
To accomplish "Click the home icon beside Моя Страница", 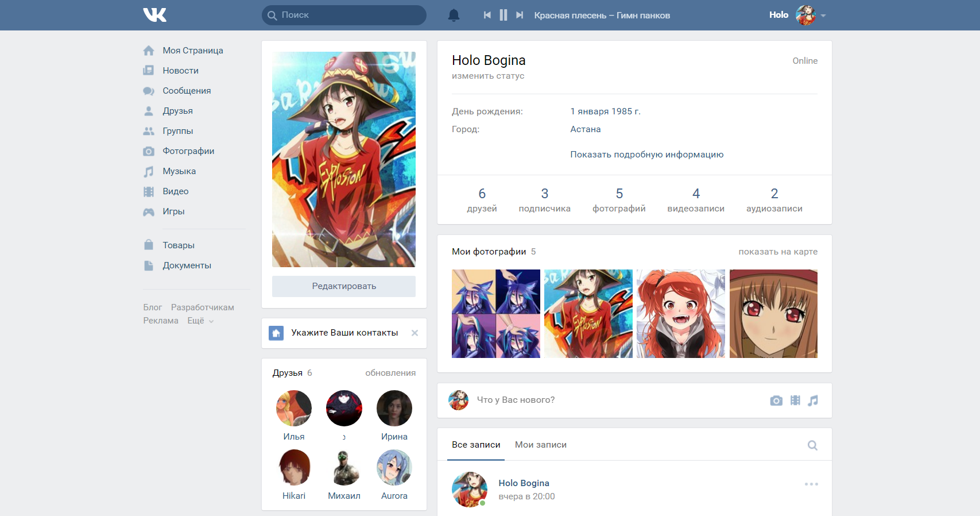I will (x=149, y=51).
